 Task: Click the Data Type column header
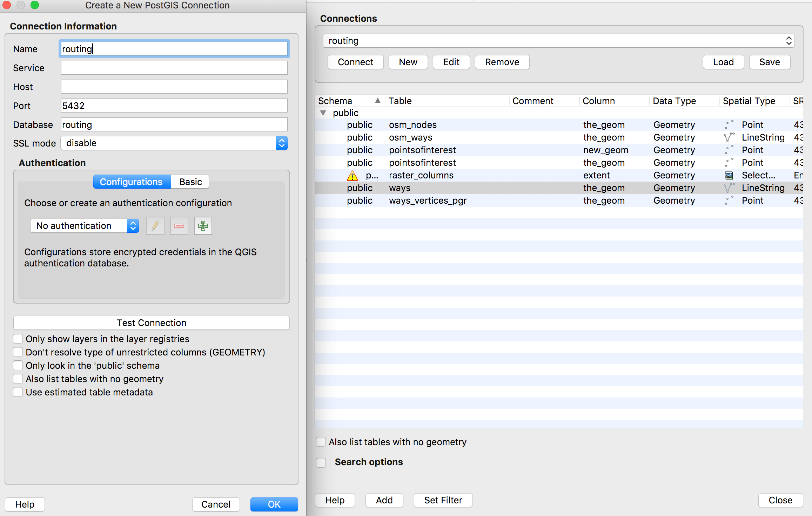click(x=684, y=101)
